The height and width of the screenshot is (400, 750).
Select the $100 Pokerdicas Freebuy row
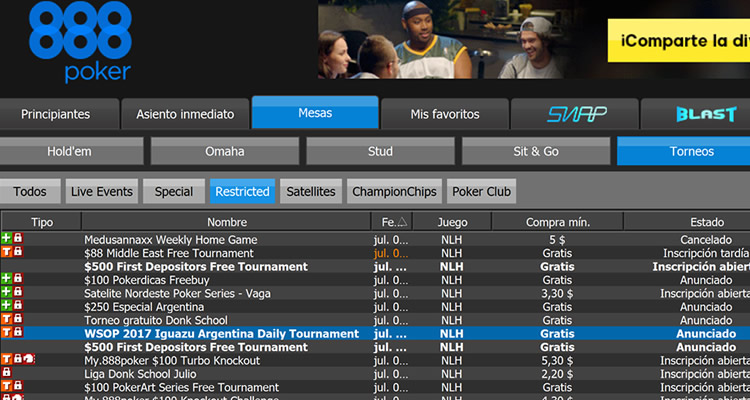tap(375, 280)
